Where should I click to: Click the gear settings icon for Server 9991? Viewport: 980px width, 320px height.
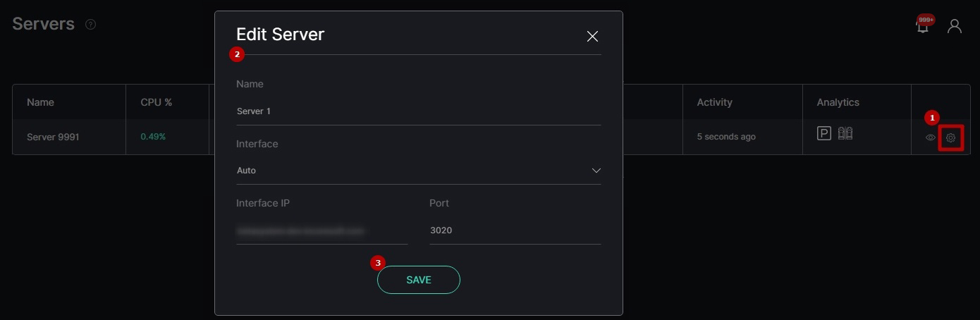point(950,137)
